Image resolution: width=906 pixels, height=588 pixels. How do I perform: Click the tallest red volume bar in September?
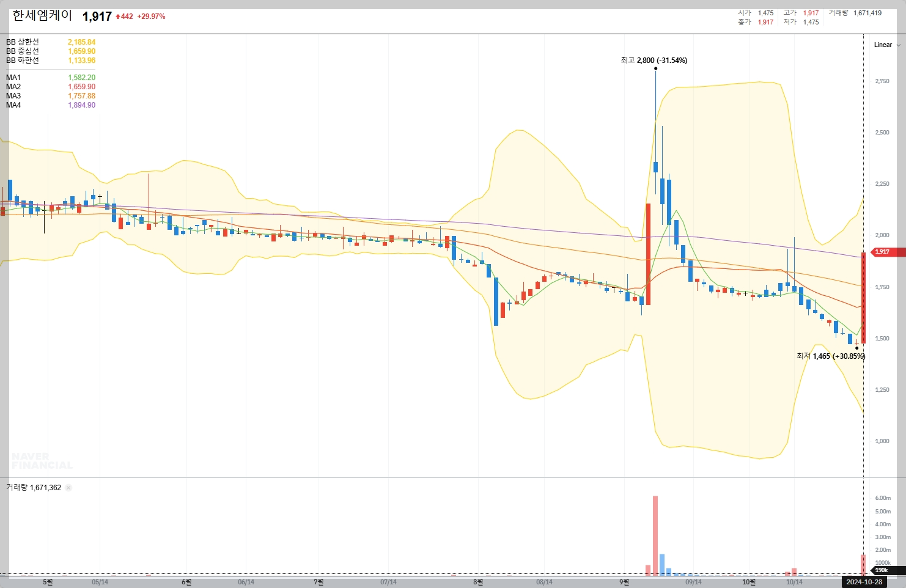(x=655, y=535)
